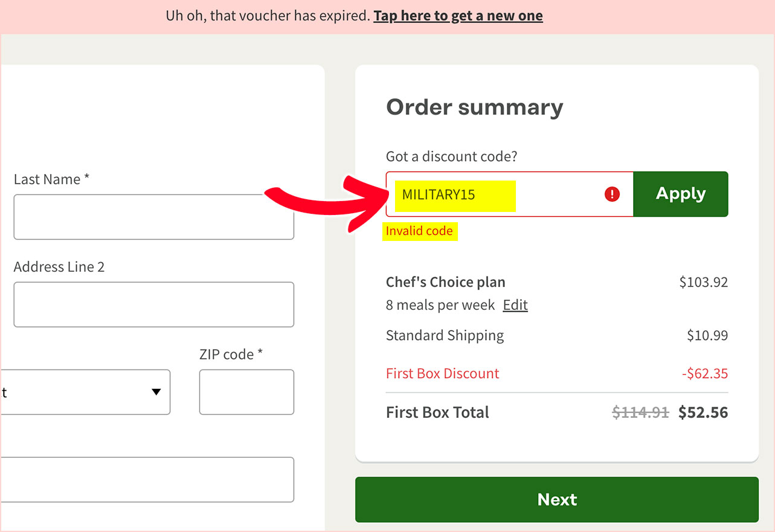Click the 'Got a discount code?' label
This screenshot has height=532, width=775.
pos(452,156)
